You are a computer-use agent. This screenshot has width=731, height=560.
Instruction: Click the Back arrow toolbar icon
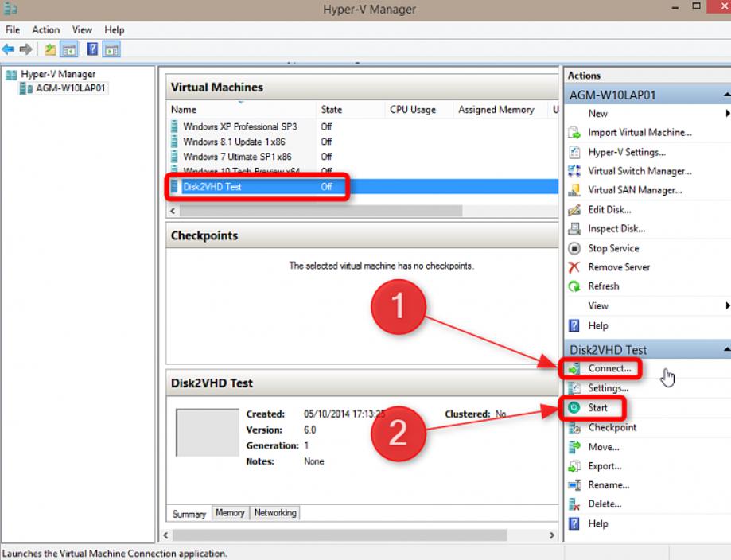pyautogui.click(x=9, y=49)
